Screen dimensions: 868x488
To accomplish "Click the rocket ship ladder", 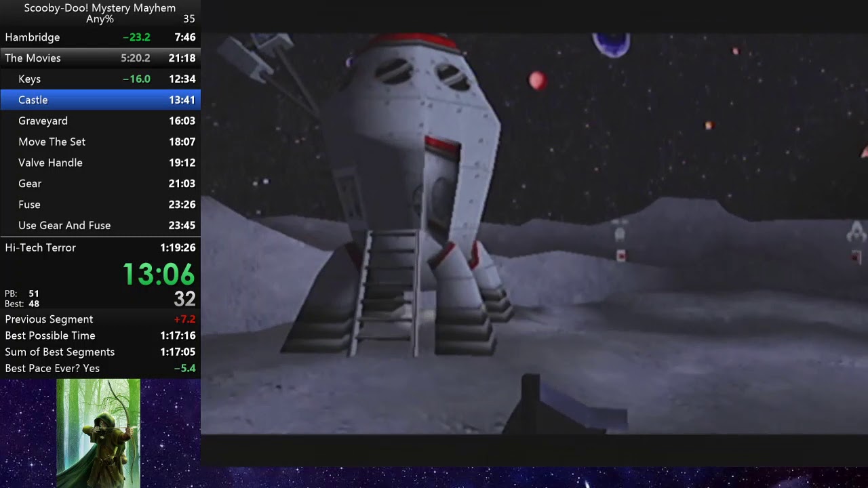I will tap(385, 293).
